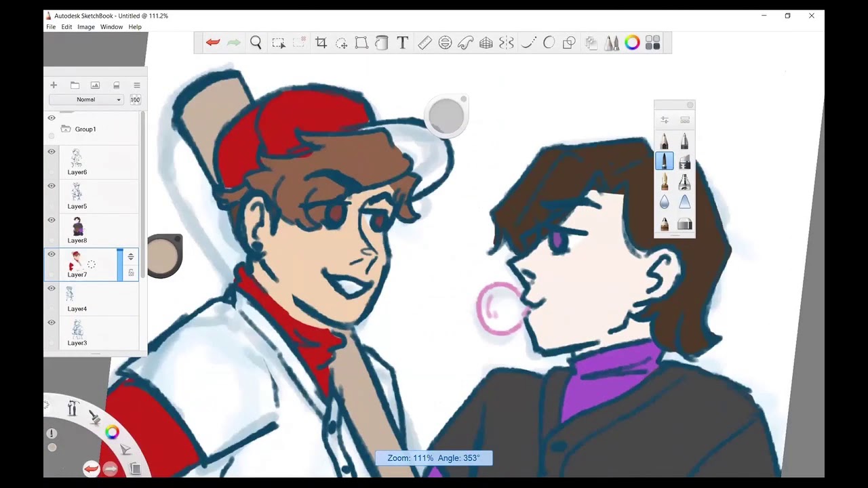Select the rectangular Selection tool
868x488 pixels.
coord(278,43)
